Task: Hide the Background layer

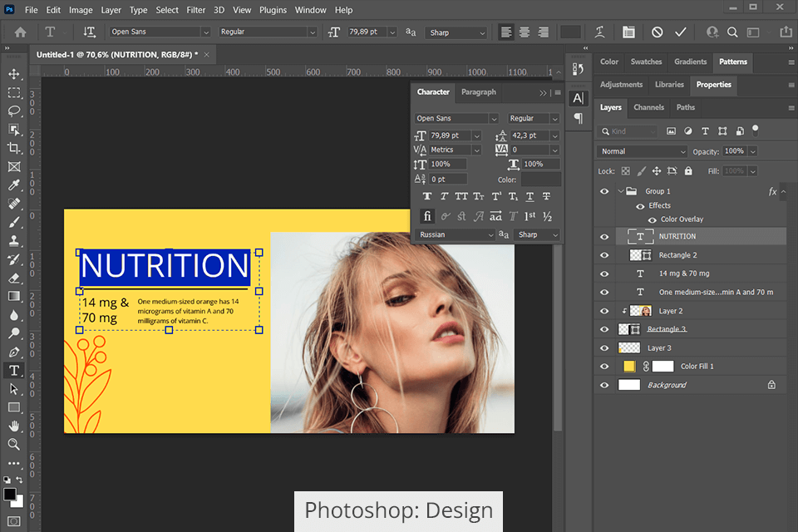Action: pos(604,386)
